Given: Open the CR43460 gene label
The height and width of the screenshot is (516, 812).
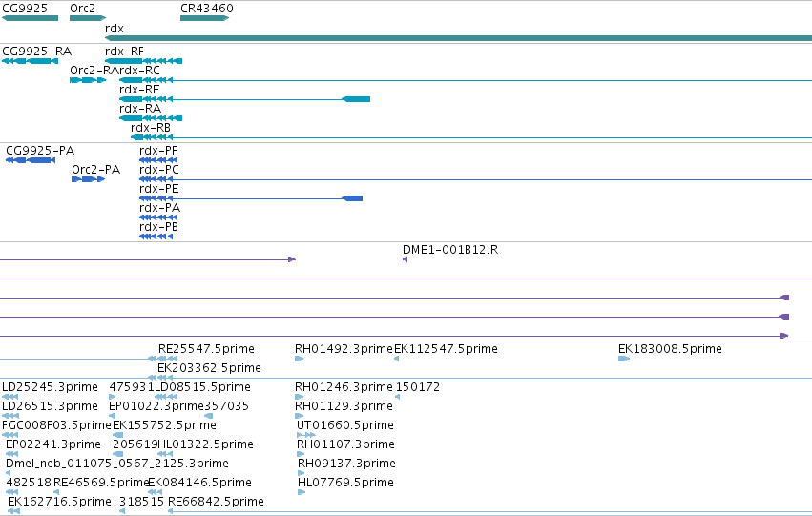Looking at the screenshot, I should point(207,9).
